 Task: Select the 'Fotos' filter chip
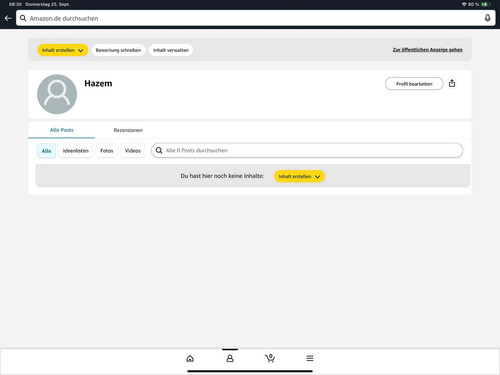click(107, 151)
